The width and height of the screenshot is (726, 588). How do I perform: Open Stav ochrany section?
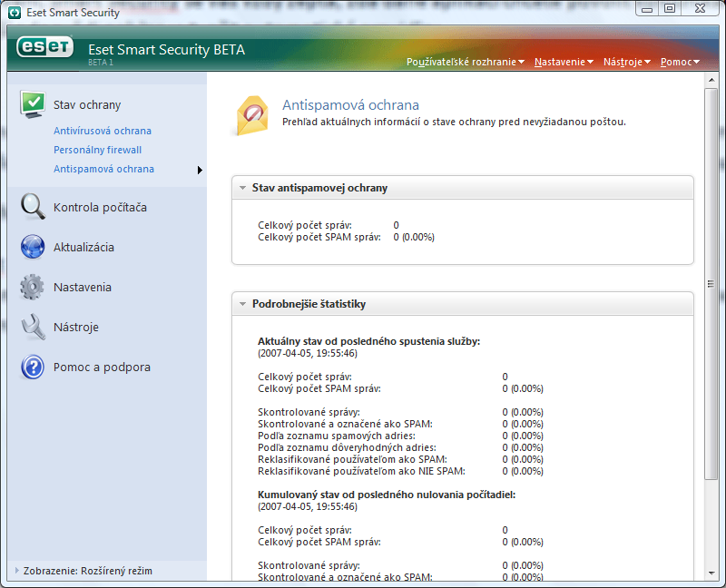(87, 105)
